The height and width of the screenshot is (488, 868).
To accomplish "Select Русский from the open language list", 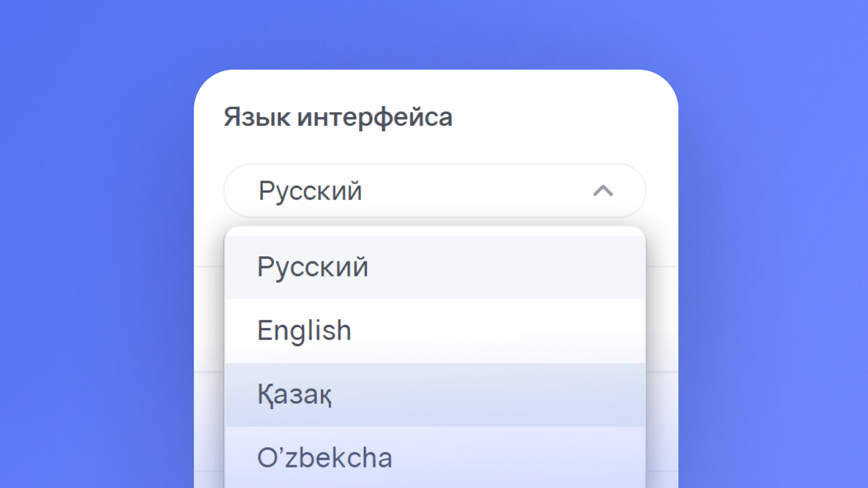I will 313,267.
